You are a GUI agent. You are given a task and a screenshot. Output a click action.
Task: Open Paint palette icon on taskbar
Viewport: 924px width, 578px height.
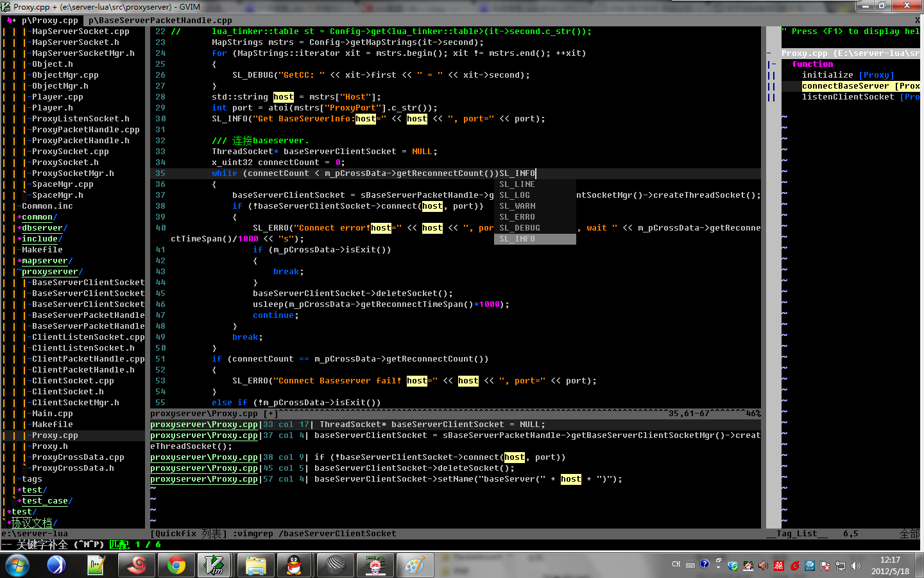click(415, 565)
